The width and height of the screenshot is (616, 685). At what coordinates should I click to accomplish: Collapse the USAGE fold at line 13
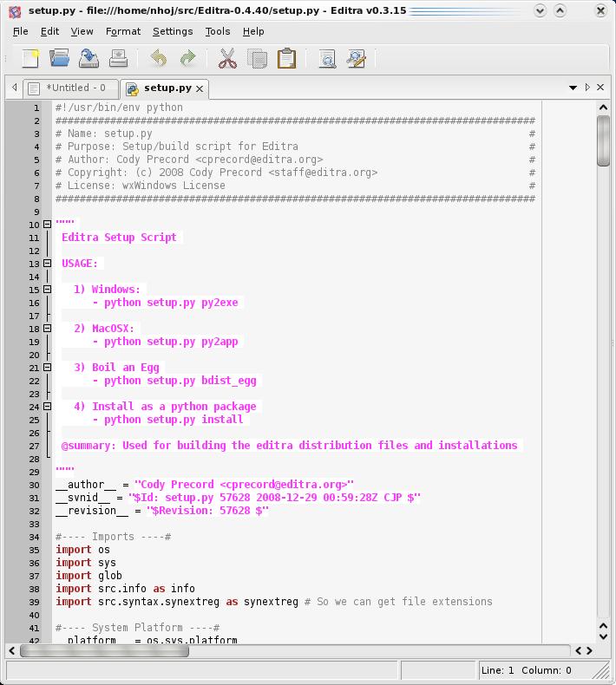point(48,264)
